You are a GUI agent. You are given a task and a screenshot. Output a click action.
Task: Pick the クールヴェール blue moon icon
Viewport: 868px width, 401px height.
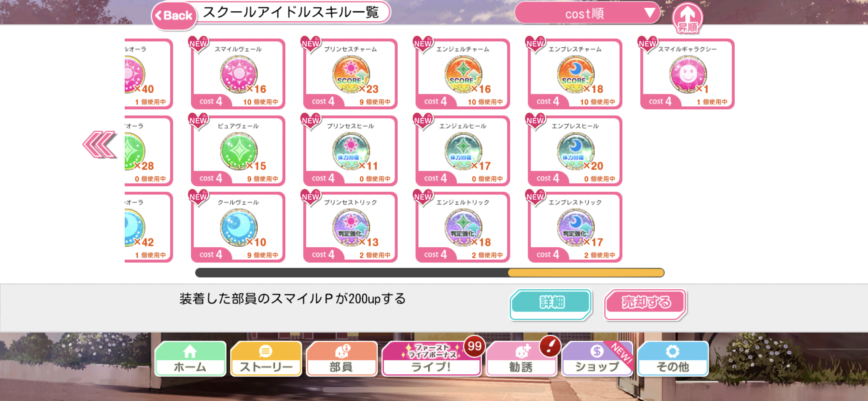(x=238, y=227)
